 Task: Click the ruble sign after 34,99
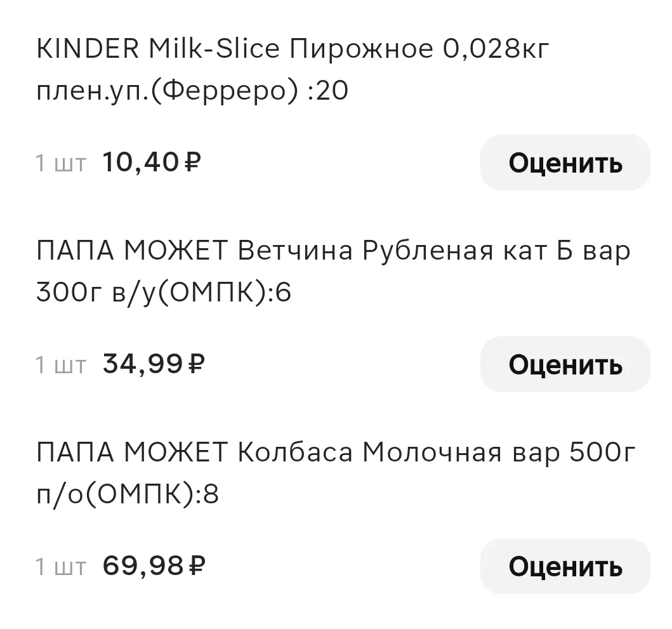[197, 364]
